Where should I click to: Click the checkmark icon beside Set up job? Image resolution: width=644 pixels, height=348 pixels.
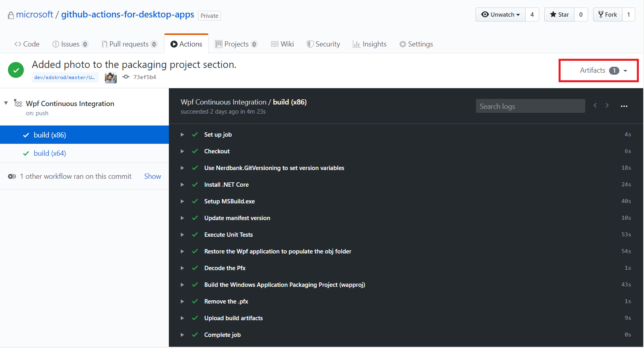[195, 135]
